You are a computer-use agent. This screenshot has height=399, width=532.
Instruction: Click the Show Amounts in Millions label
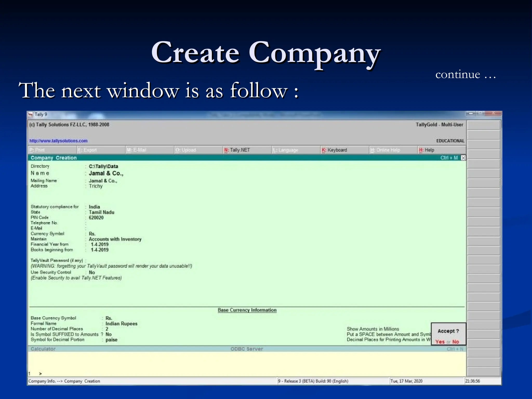(373, 329)
